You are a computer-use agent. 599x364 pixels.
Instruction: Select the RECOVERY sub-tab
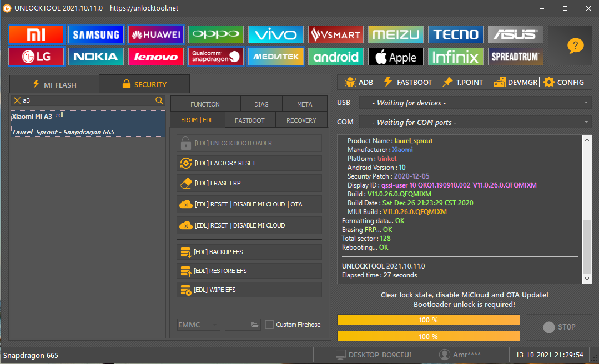pos(301,120)
